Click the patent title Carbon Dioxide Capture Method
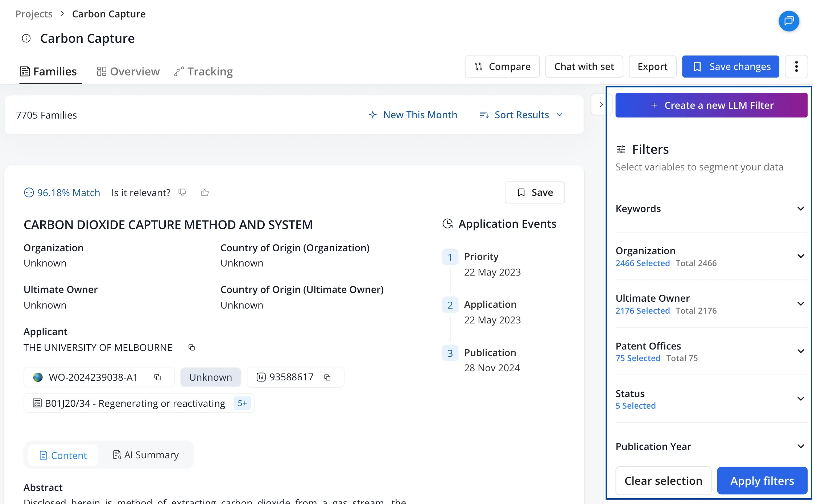The image size is (813, 504). coord(168,225)
